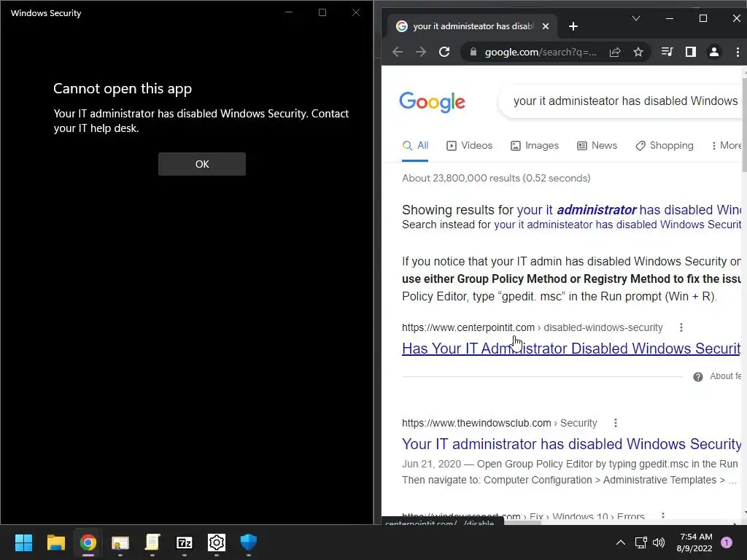This screenshot has height=560, width=747.
Task: Switch to Videos search results
Action: click(x=469, y=146)
